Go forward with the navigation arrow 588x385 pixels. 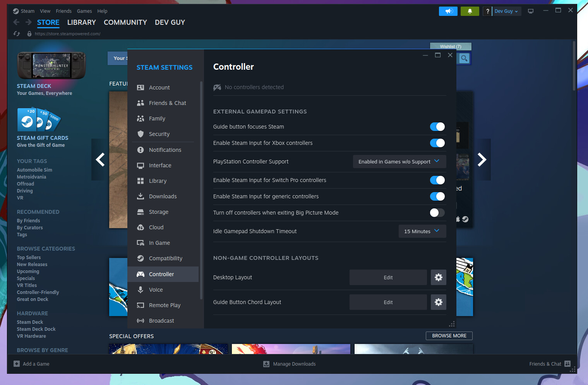(x=28, y=22)
